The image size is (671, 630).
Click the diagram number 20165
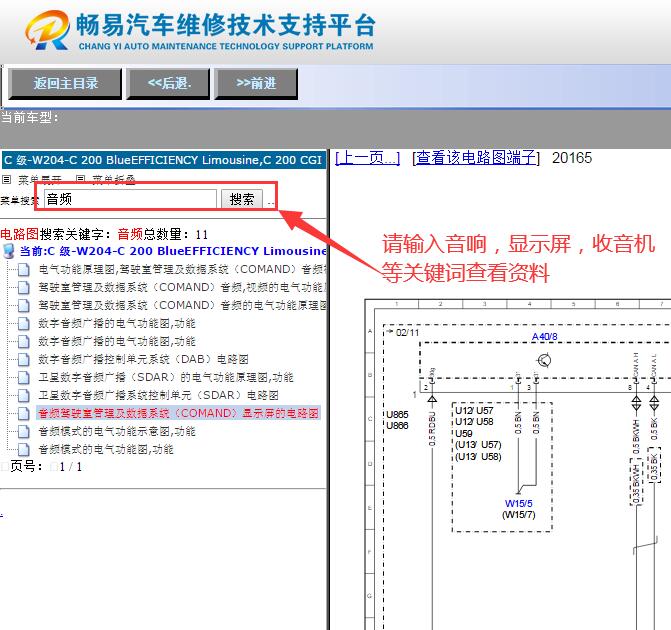click(572, 158)
